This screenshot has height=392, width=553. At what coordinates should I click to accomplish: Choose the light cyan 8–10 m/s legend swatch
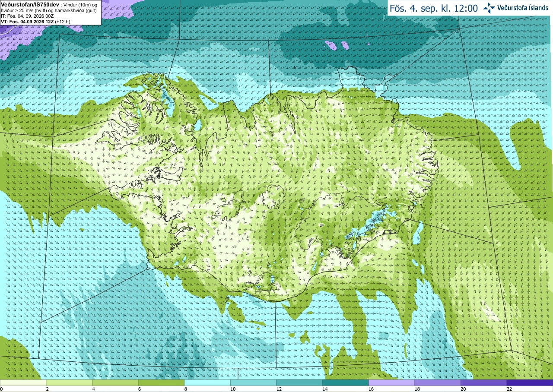point(207,383)
